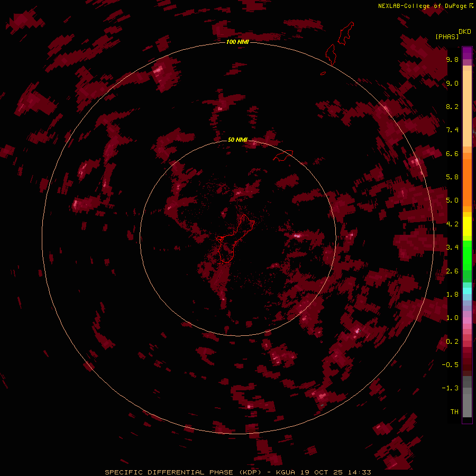This screenshot has height=476, width=476.
Task: Click the 50 NMI range ring label
Action: tap(237, 140)
